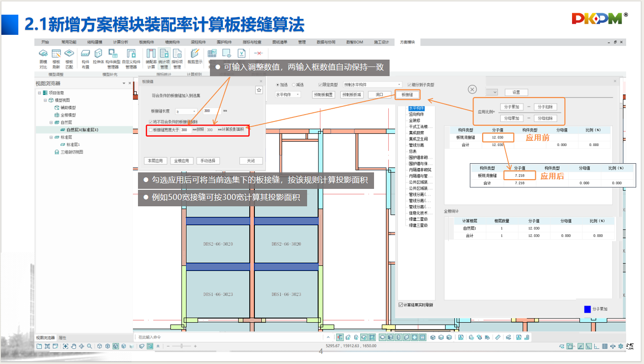Click the gear settings icon in status bar

pos(621,346)
